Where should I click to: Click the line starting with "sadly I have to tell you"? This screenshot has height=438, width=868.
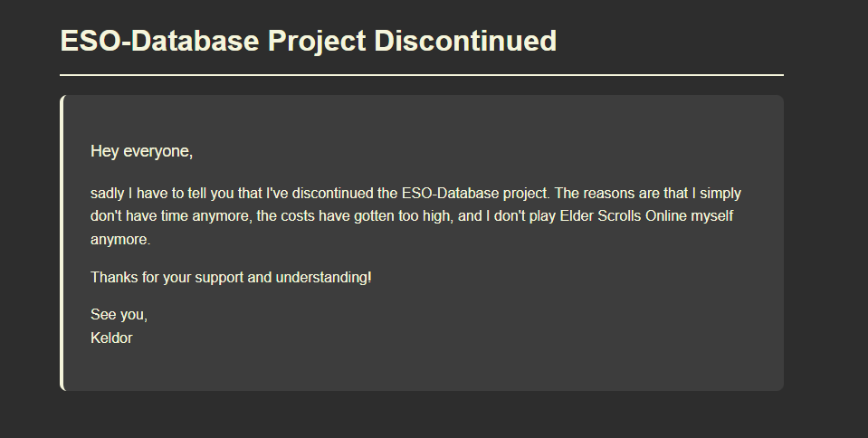click(x=415, y=194)
